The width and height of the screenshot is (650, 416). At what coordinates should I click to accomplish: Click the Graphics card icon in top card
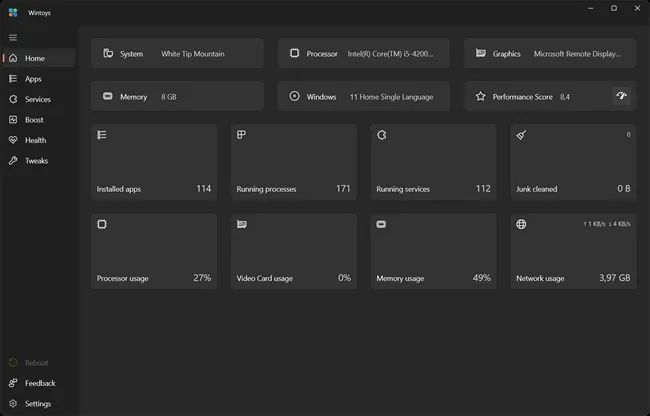coord(481,53)
